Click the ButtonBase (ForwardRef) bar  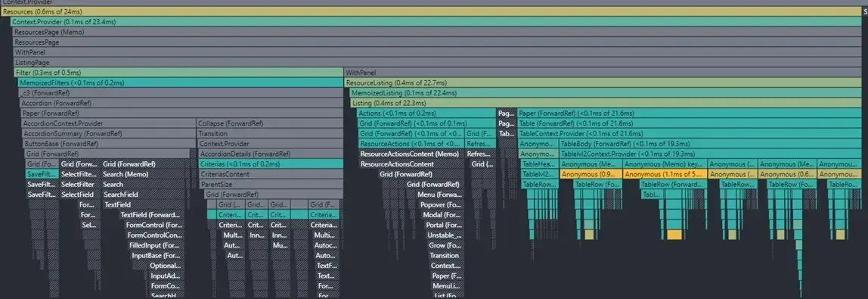tap(109, 143)
